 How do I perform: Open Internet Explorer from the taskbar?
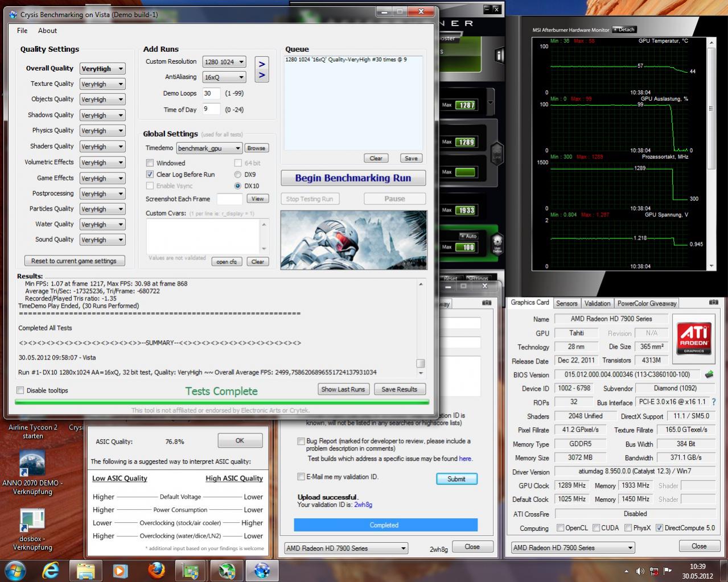[51, 570]
